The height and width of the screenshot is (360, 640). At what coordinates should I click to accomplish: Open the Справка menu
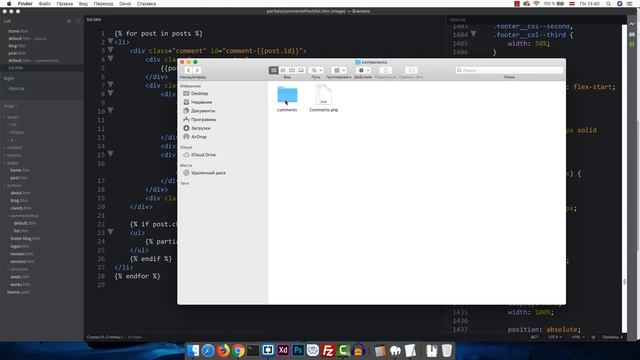(x=146, y=4)
